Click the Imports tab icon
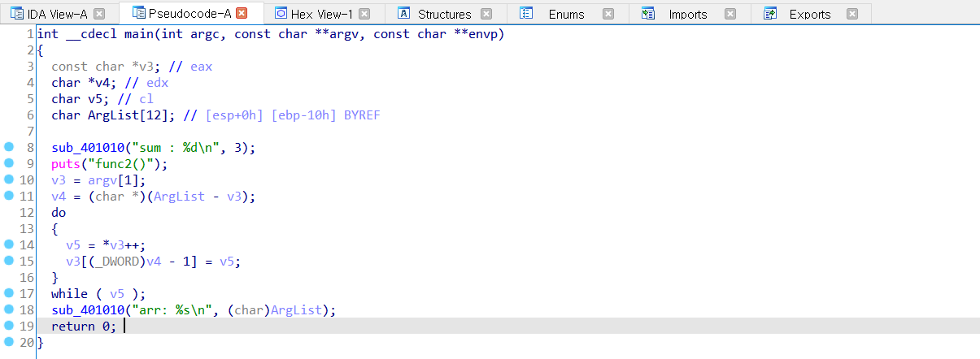 [x=647, y=14]
